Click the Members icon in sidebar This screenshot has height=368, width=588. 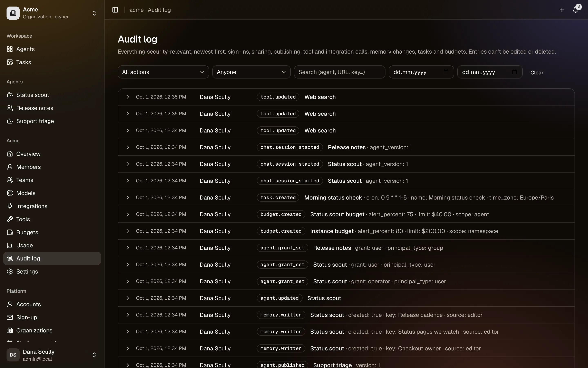(x=10, y=167)
